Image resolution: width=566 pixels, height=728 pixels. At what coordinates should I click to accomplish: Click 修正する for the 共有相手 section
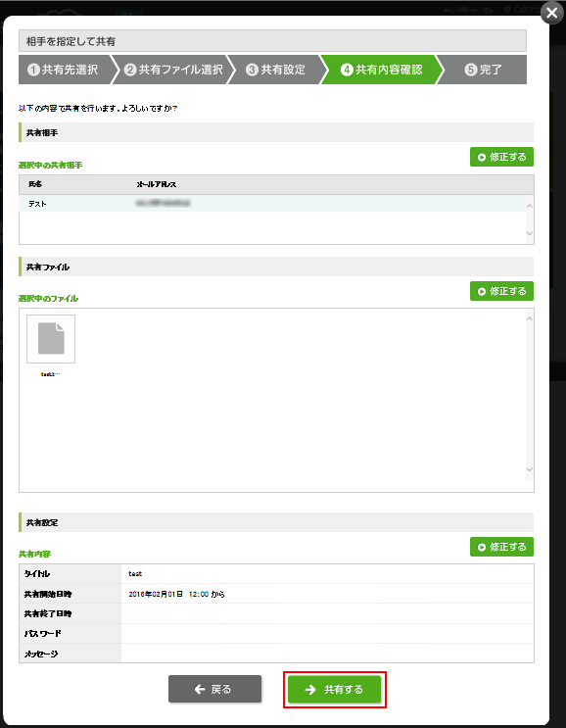(501, 157)
